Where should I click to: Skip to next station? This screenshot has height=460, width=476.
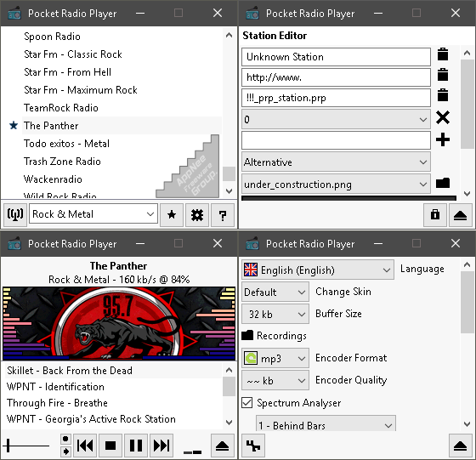[161, 446]
